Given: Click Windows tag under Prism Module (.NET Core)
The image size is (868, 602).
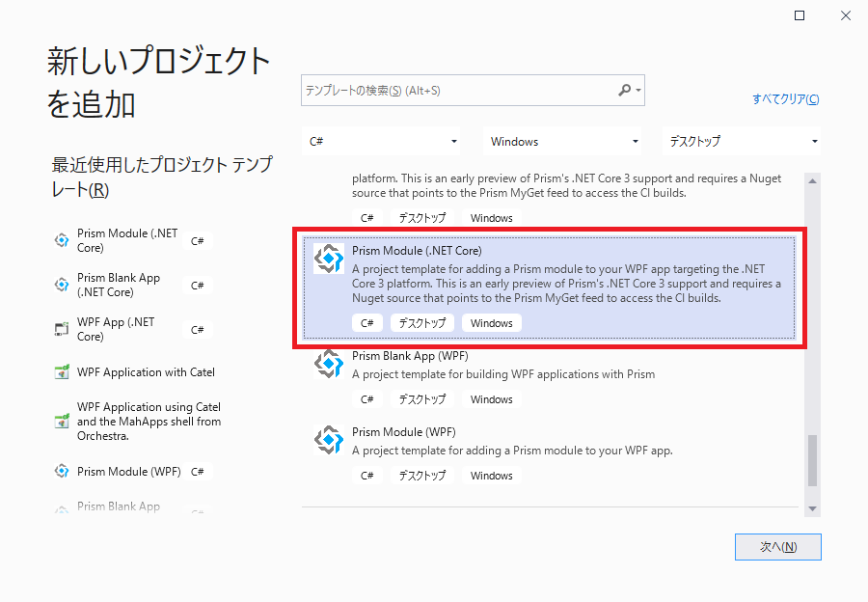Looking at the screenshot, I should [x=492, y=323].
